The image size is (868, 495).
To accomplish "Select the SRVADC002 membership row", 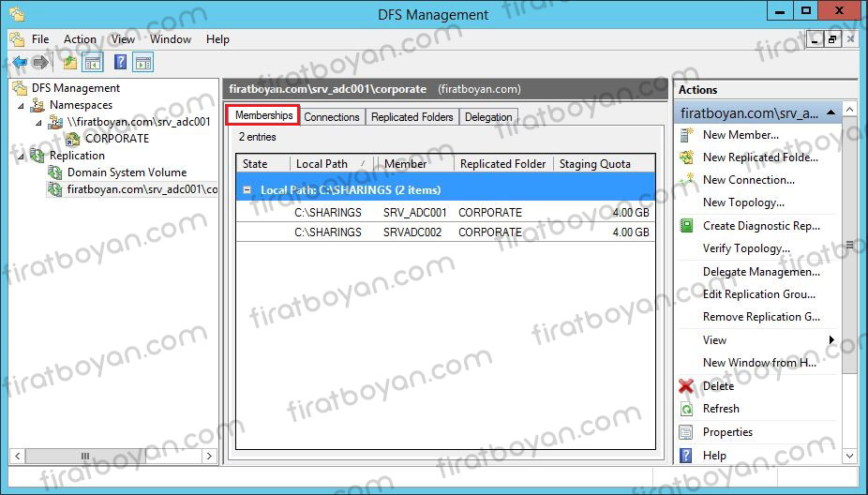I will pos(445,232).
